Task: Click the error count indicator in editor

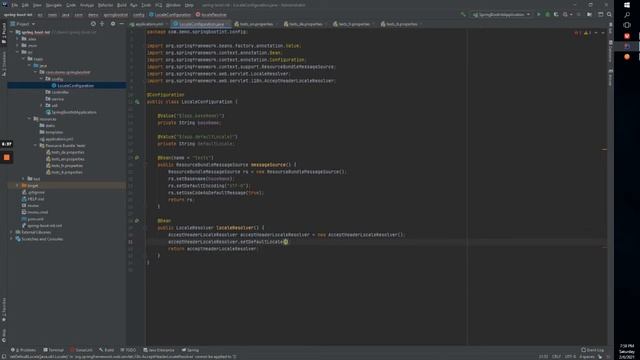Action: 577,33
